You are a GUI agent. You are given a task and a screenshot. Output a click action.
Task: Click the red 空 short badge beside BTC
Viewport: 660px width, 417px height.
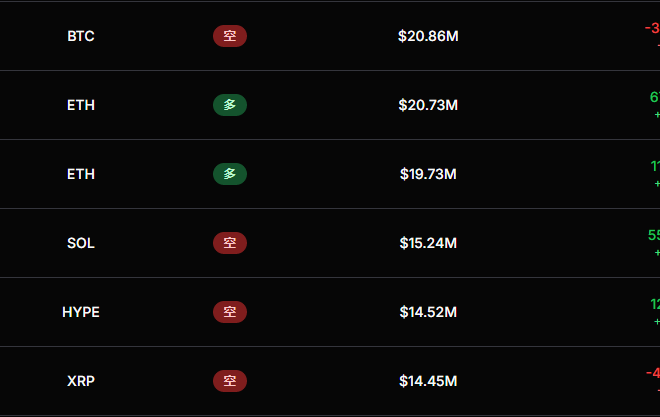[x=230, y=36]
